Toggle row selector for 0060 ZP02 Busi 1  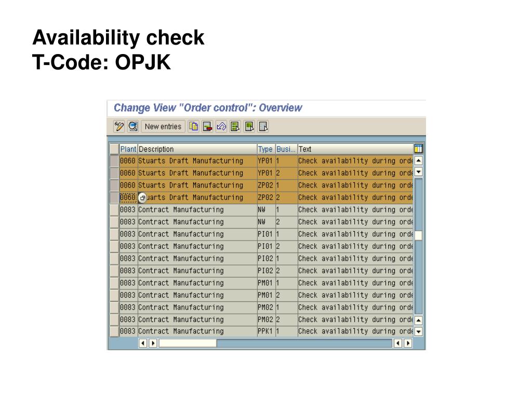click(114, 185)
